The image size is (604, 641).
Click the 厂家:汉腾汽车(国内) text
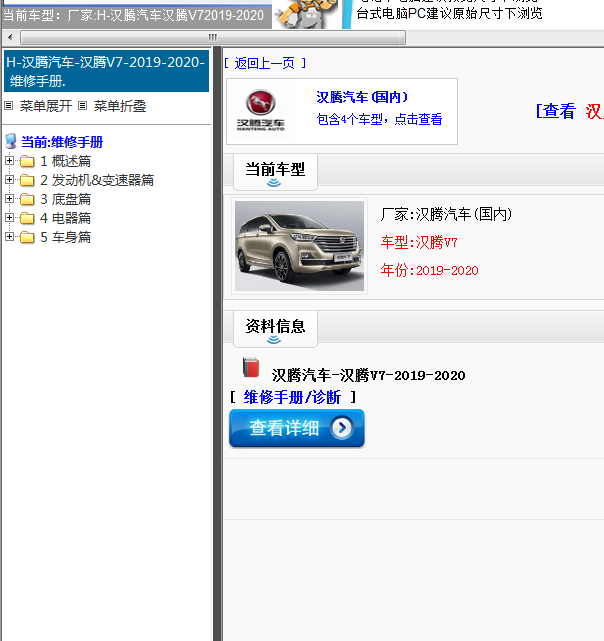446,215
